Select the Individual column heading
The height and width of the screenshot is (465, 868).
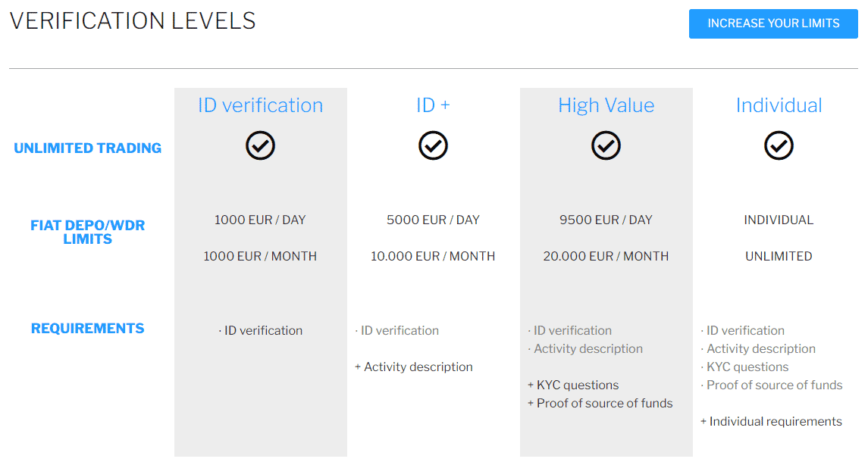[779, 105]
